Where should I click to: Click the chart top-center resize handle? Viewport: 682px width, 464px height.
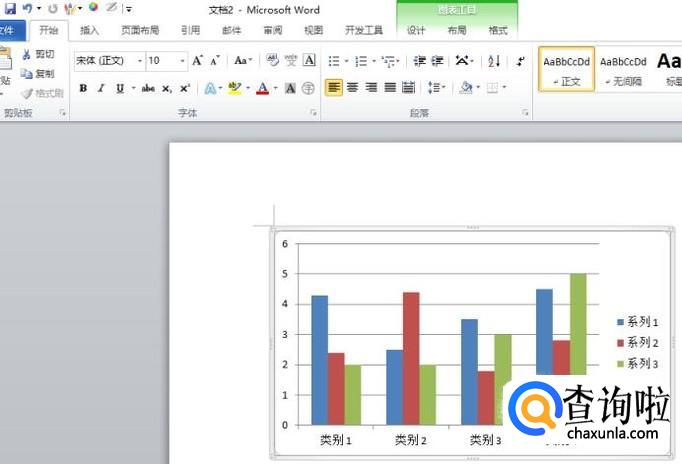coord(472,227)
